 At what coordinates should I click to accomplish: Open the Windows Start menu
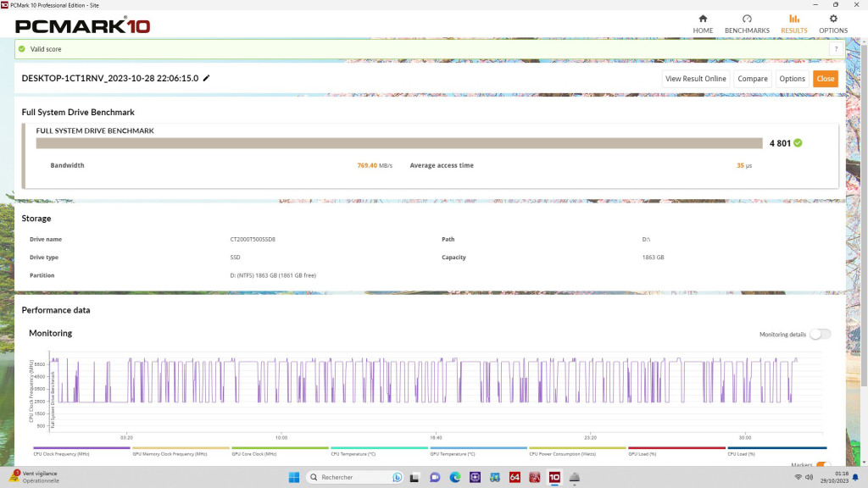point(293,477)
